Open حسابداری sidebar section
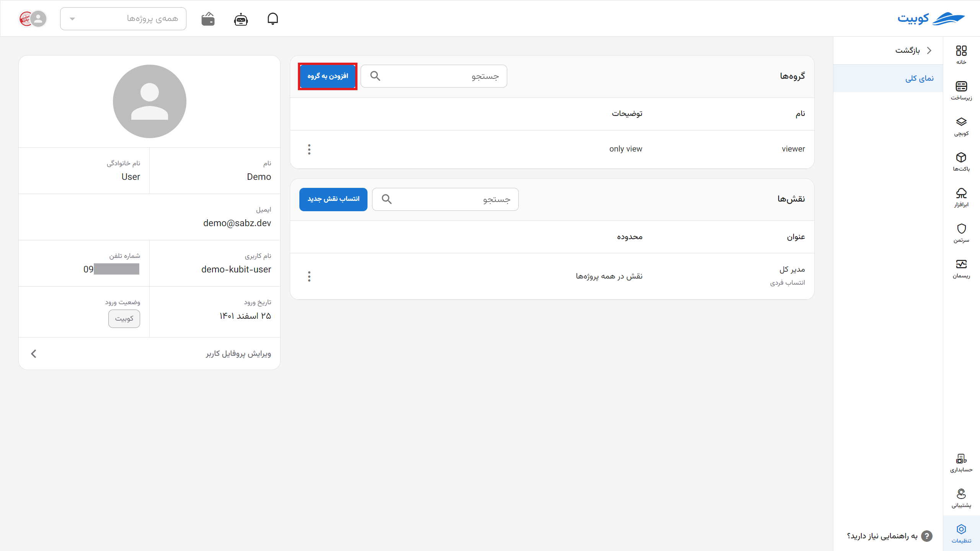The height and width of the screenshot is (551, 980). pos(961,463)
